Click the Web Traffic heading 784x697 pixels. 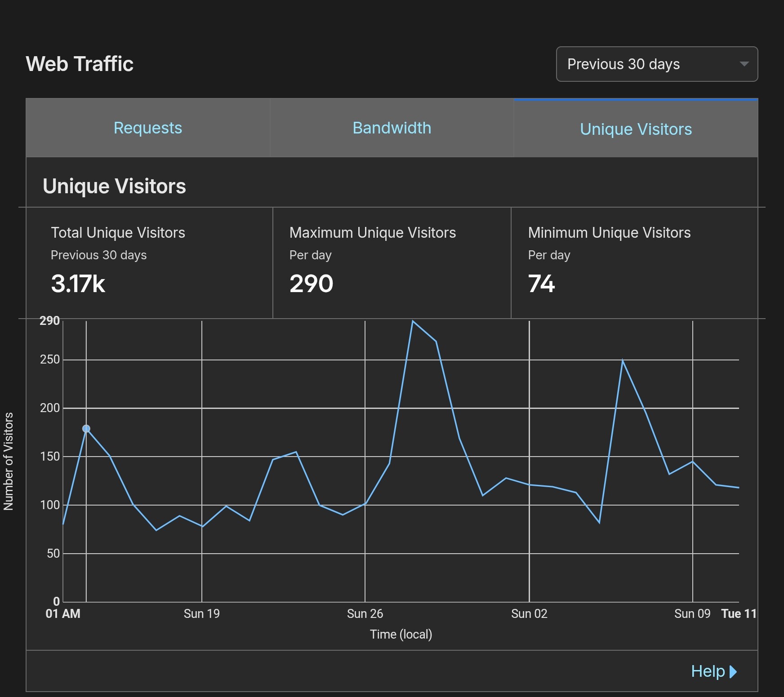pyautogui.click(x=80, y=64)
